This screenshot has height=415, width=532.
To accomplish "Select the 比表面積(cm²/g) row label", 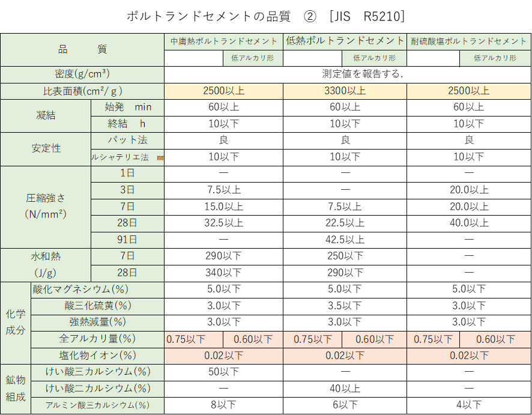I will click(82, 91).
